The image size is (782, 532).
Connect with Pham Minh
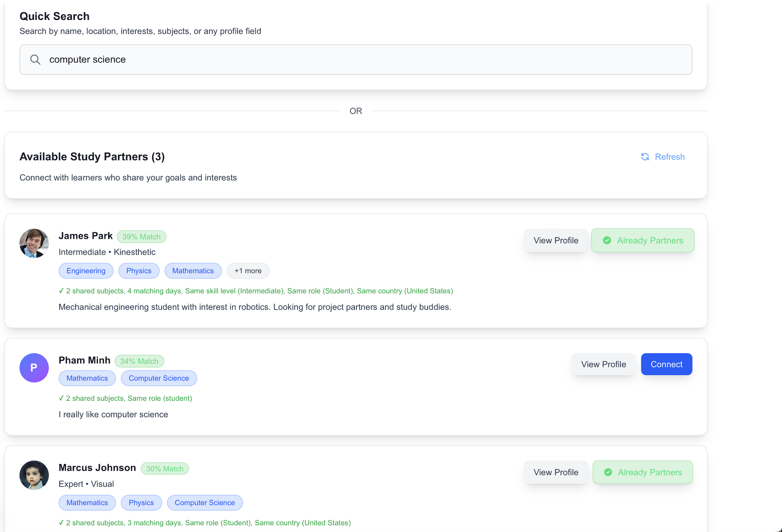coord(666,364)
